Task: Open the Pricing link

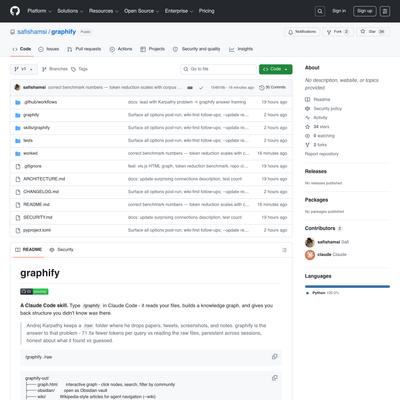Action: click(x=207, y=11)
